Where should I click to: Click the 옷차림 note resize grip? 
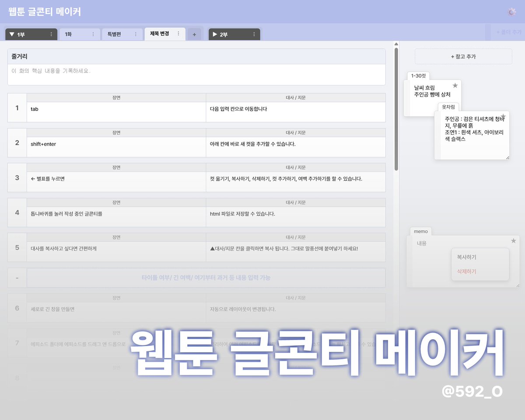[x=507, y=157]
